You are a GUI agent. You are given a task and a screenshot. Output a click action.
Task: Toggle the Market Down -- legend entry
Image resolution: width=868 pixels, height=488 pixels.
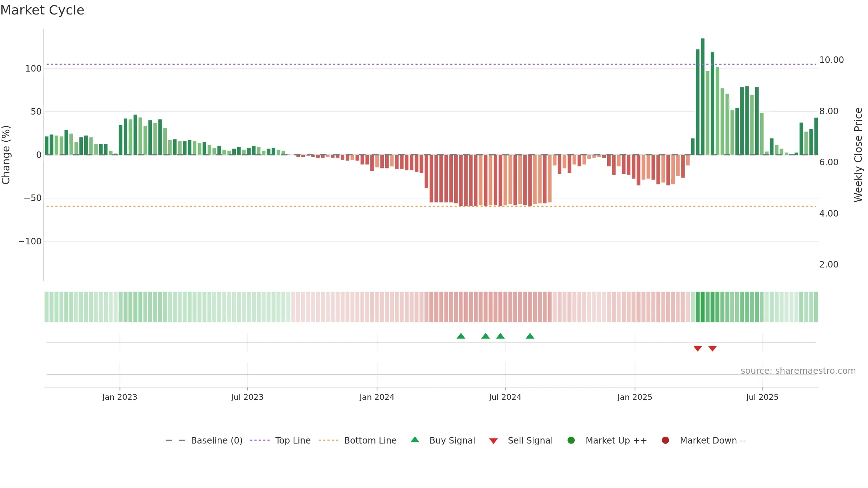[x=704, y=440]
